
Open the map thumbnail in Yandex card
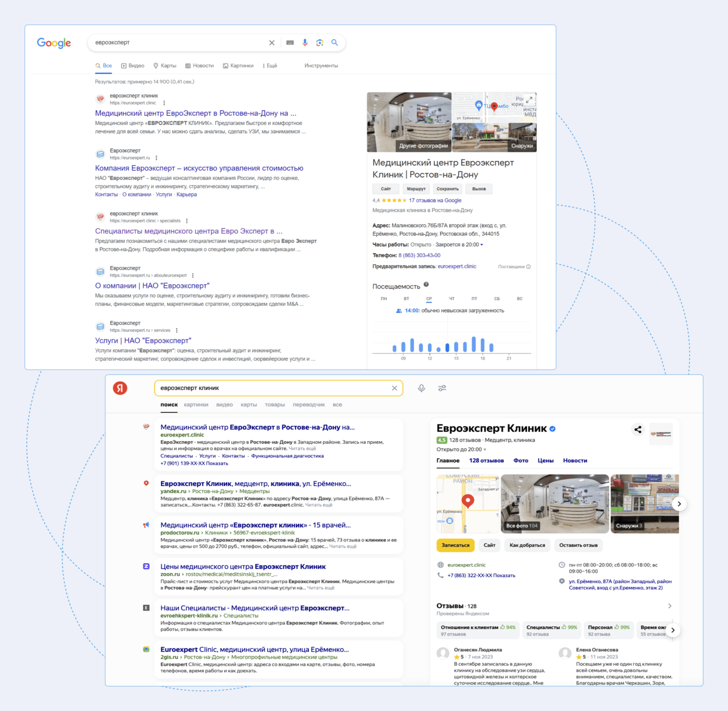point(468,504)
